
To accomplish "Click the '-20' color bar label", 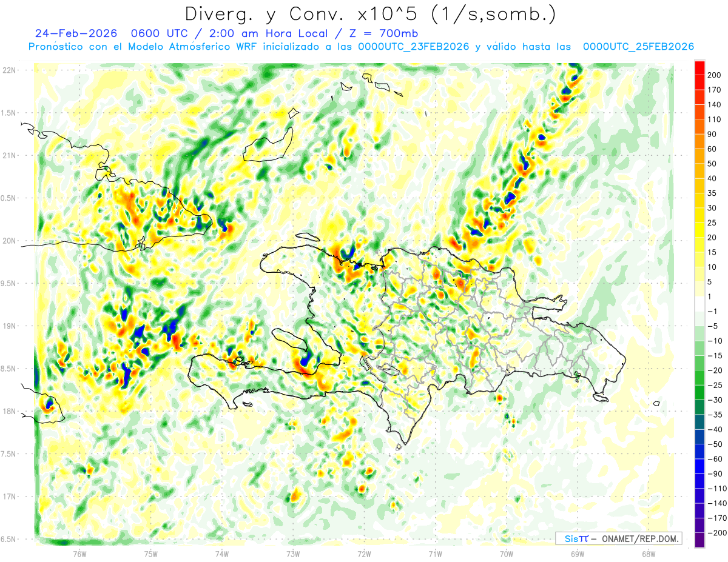I will tap(716, 370).
